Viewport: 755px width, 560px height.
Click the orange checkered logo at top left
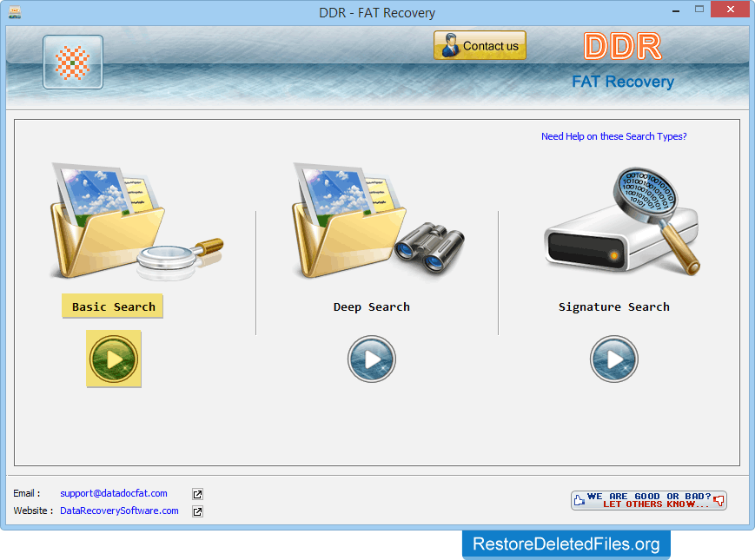coord(73,62)
